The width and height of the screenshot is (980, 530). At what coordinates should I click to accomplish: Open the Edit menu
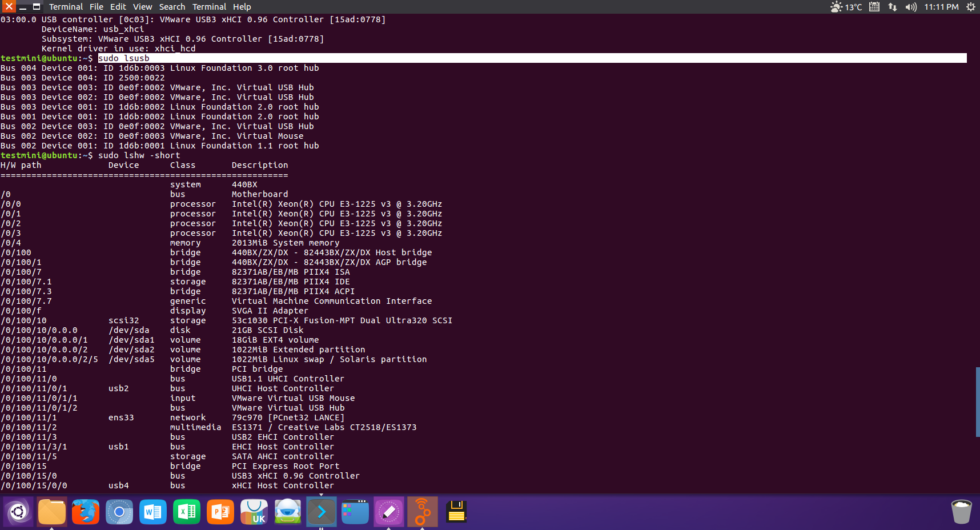tap(118, 7)
